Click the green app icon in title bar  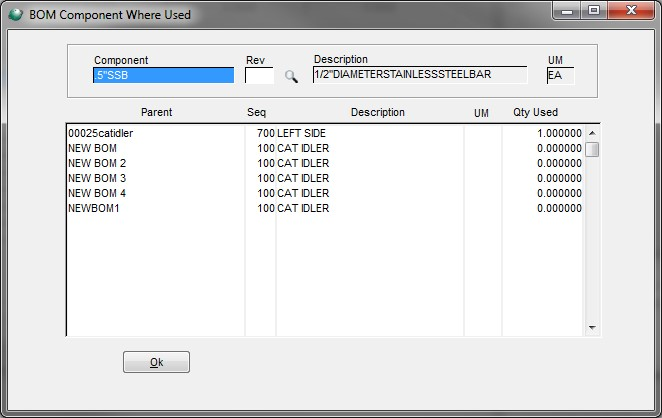tap(16, 14)
